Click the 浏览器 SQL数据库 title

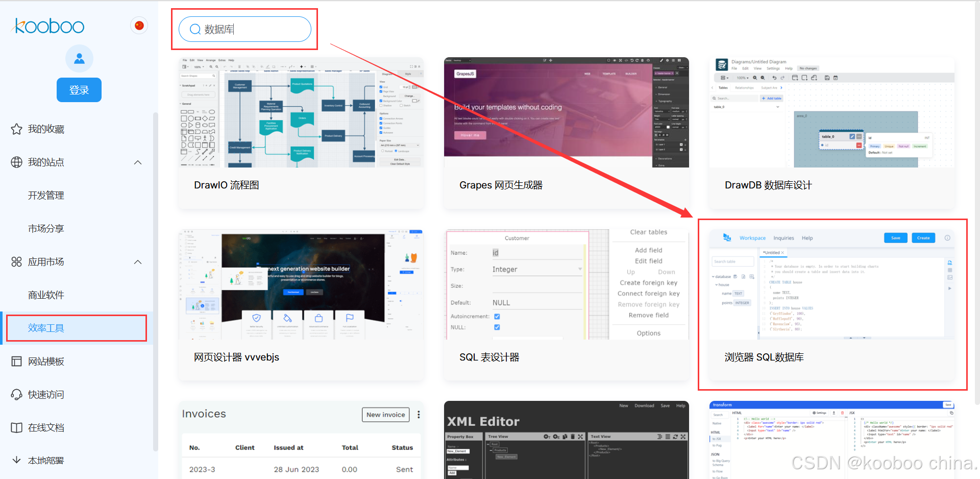[764, 357]
